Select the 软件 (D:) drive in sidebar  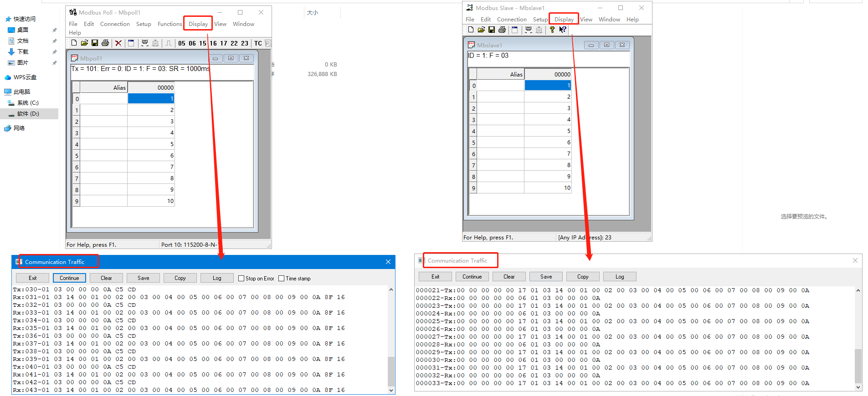(x=28, y=114)
